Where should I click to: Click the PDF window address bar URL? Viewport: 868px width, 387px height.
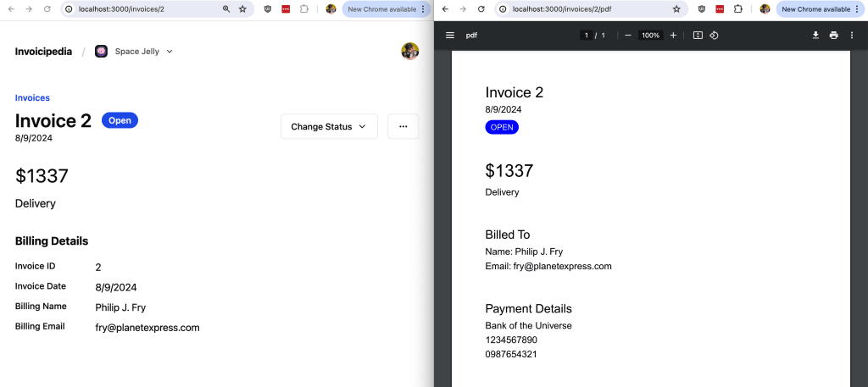click(x=562, y=9)
